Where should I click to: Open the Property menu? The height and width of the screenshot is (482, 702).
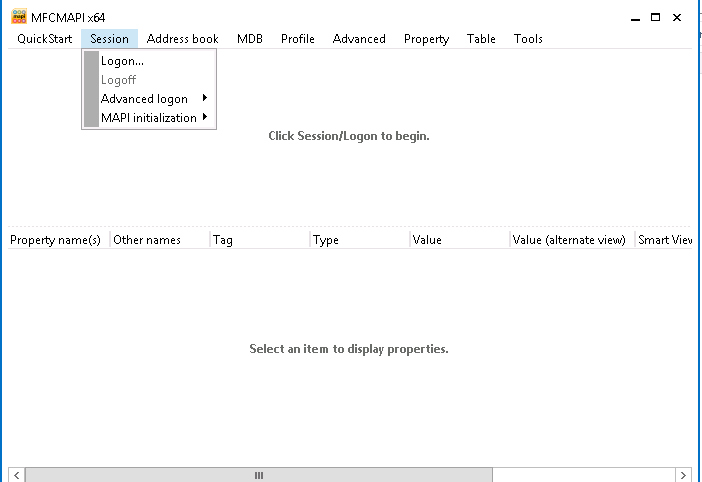click(x=426, y=39)
